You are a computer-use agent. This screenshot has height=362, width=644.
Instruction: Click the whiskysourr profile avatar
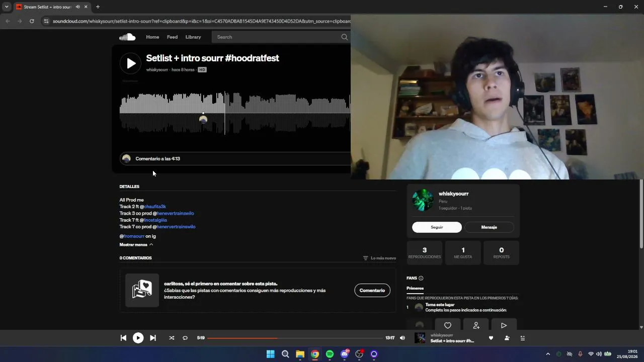[x=423, y=200]
